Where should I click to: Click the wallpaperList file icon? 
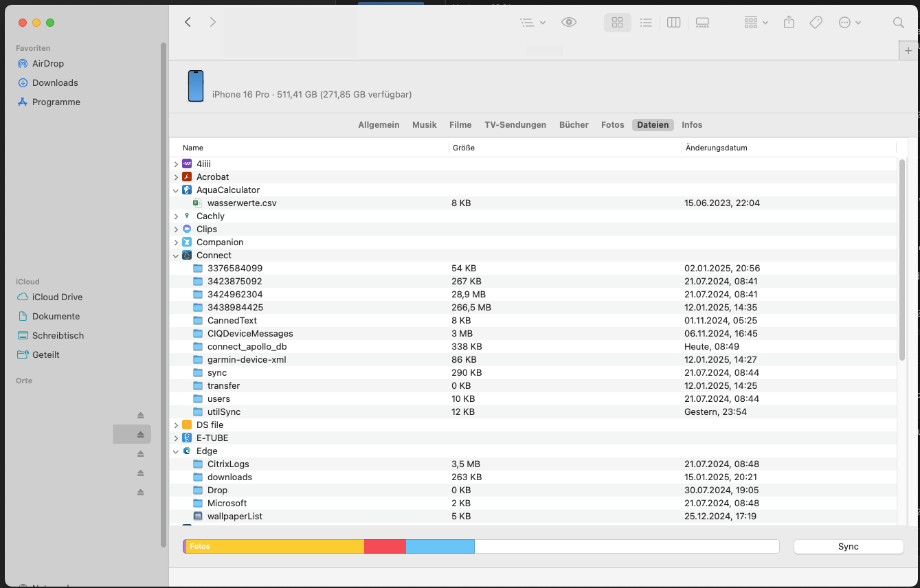pyautogui.click(x=198, y=516)
